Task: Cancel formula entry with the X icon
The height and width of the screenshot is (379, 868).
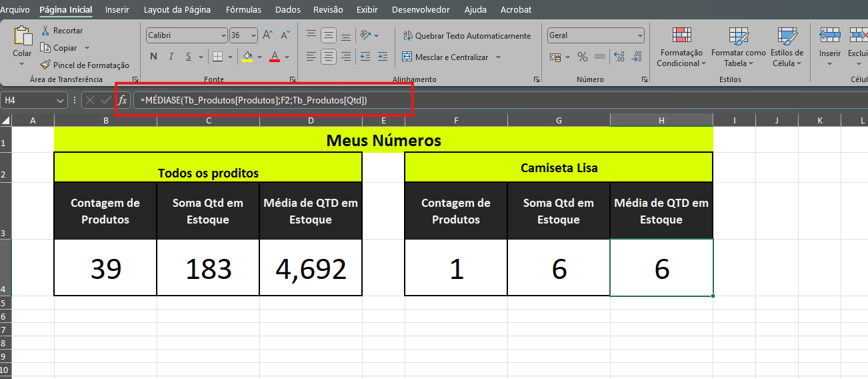Action: pos(90,100)
